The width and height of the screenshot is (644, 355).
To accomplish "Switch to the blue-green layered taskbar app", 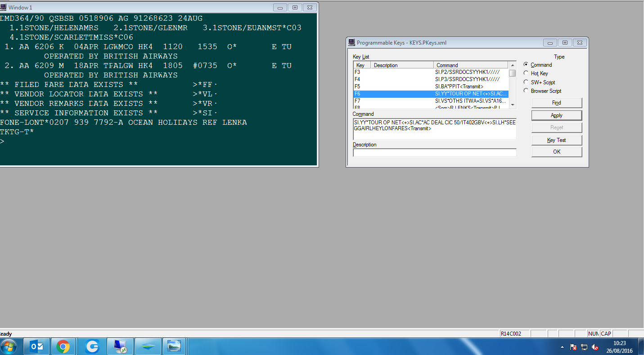I will point(148,346).
